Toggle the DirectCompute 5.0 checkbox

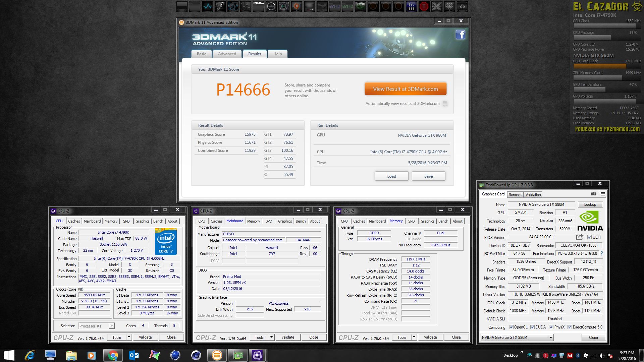click(x=570, y=327)
